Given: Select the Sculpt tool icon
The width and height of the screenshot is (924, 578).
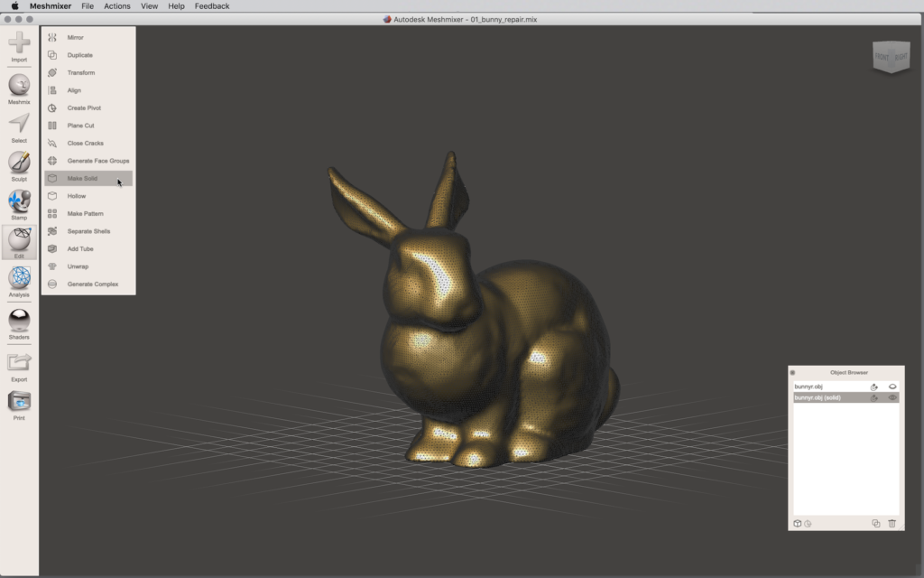Looking at the screenshot, I should coord(19,163).
